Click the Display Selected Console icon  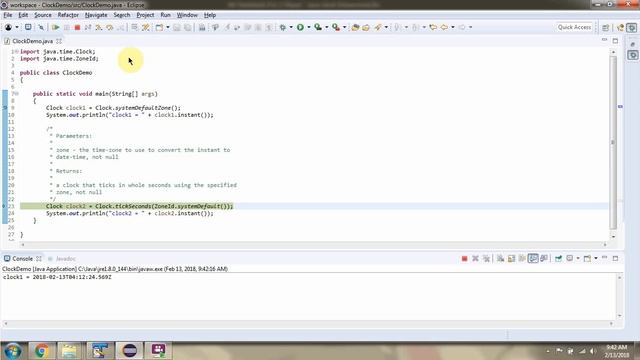pos(569,258)
